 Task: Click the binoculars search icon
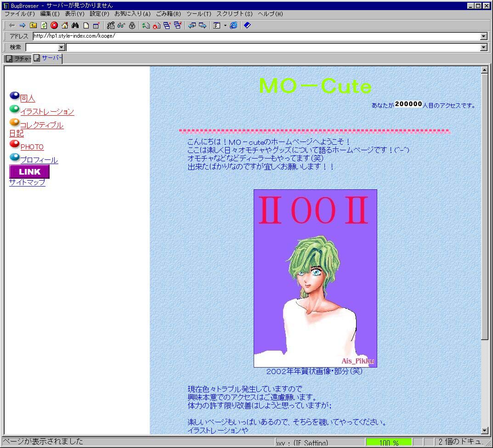pos(75,25)
